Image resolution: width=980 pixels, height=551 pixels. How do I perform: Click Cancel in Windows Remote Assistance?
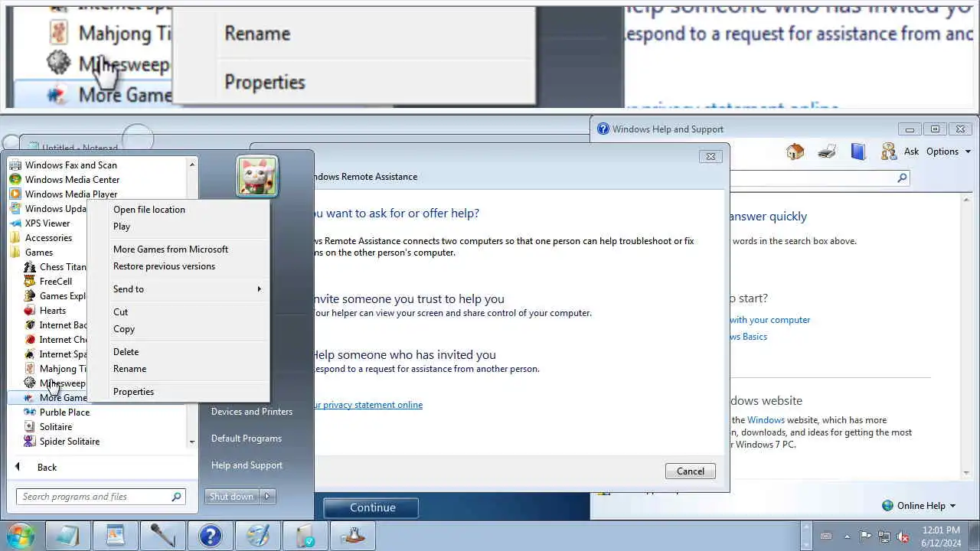[690, 471]
